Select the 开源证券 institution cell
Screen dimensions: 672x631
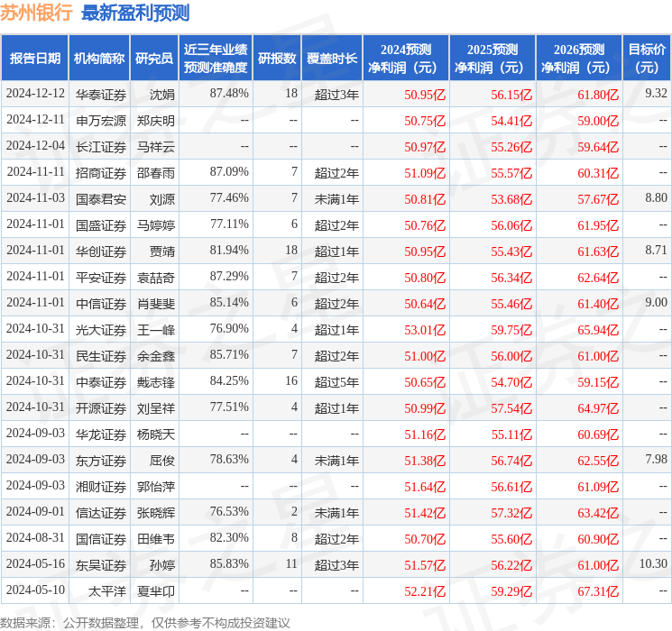point(101,408)
